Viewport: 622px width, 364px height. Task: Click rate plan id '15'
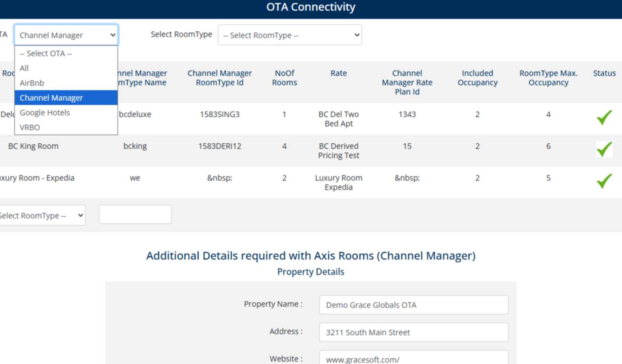pos(407,146)
